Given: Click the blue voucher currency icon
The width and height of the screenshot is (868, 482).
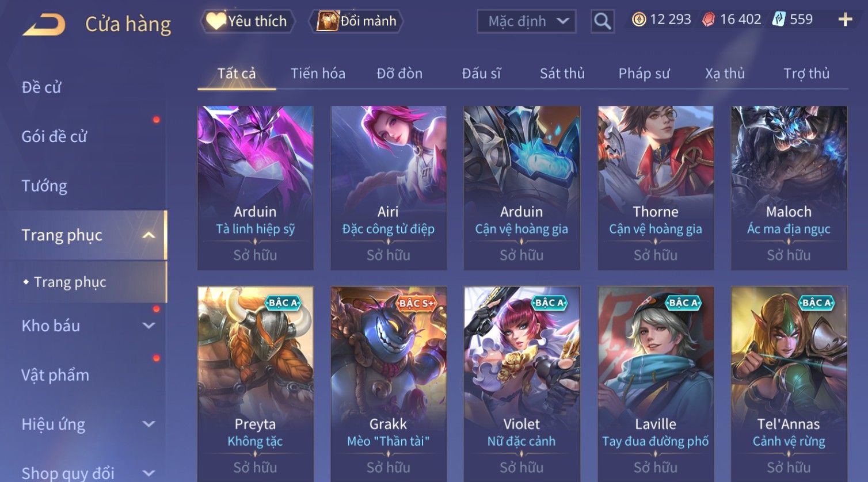Looking at the screenshot, I should [779, 20].
